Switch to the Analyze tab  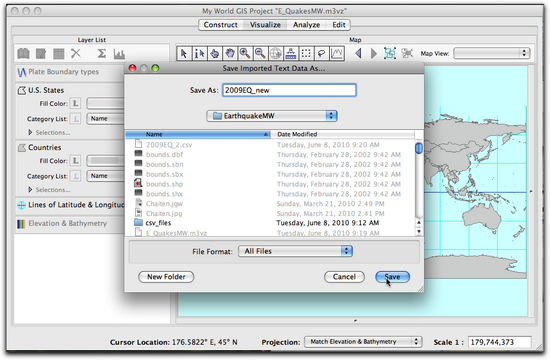307,25
